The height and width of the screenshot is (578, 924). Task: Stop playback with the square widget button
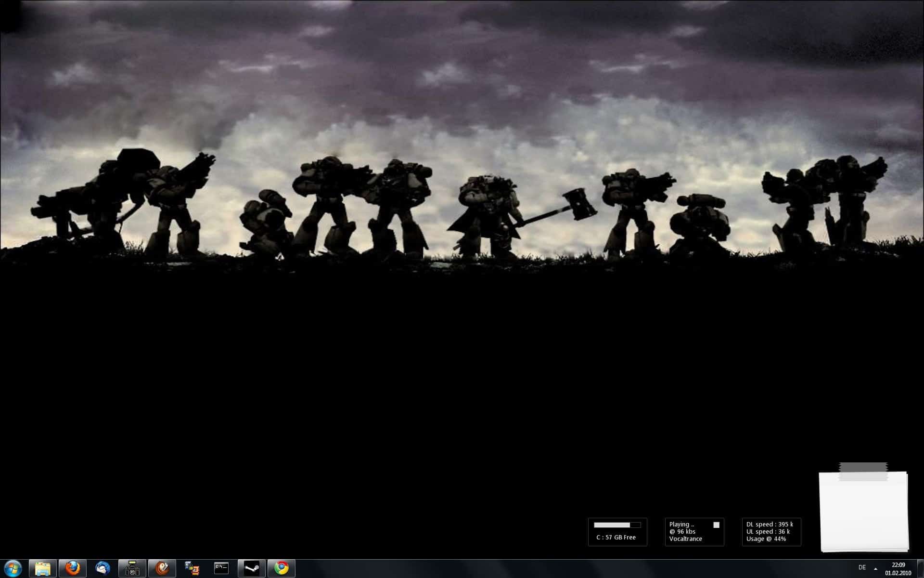[716, 525]
